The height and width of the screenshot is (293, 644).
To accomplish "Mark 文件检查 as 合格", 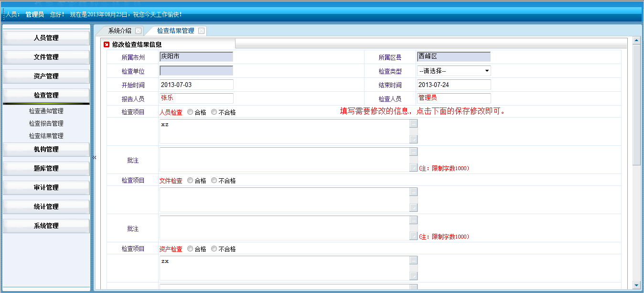I will [x=190, y=181].
